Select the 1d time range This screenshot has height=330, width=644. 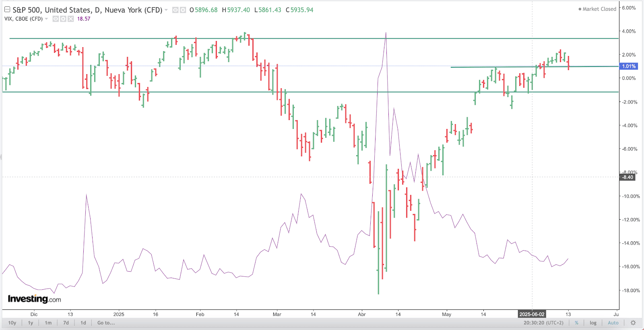(x=83, y=323)
